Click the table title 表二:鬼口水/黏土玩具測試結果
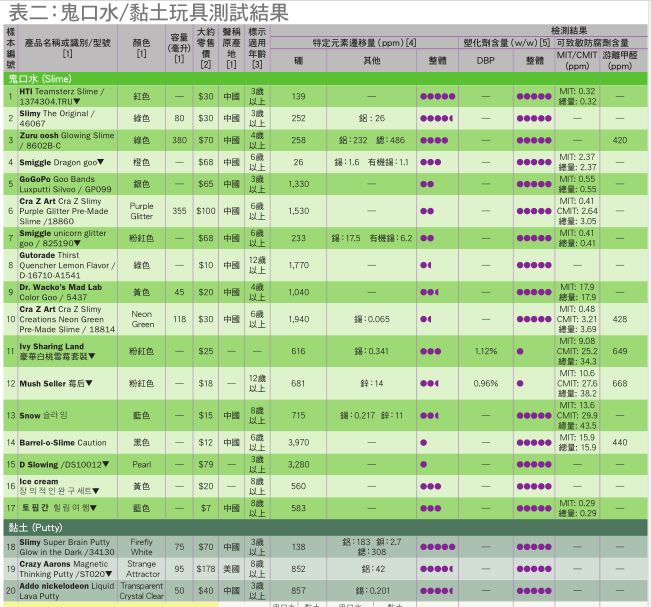 (149, 12)
